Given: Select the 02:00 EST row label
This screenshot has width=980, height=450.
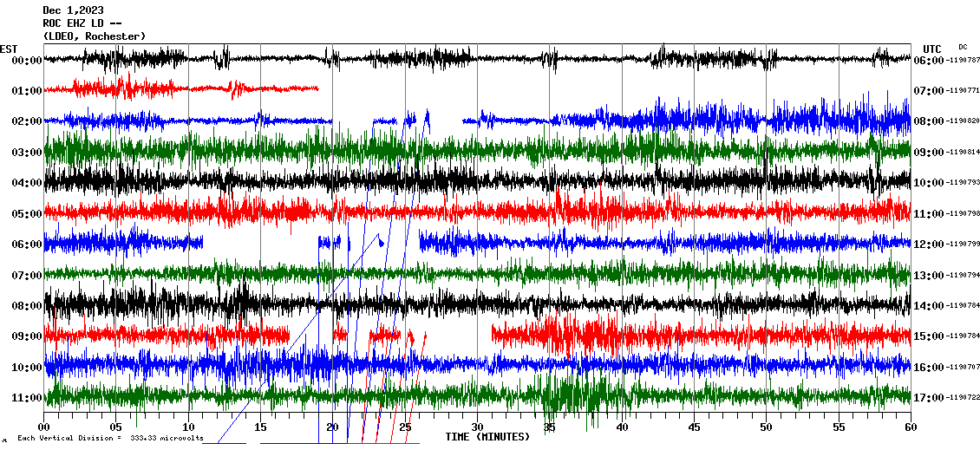Looking at the screenshot, I should (26, 121).
